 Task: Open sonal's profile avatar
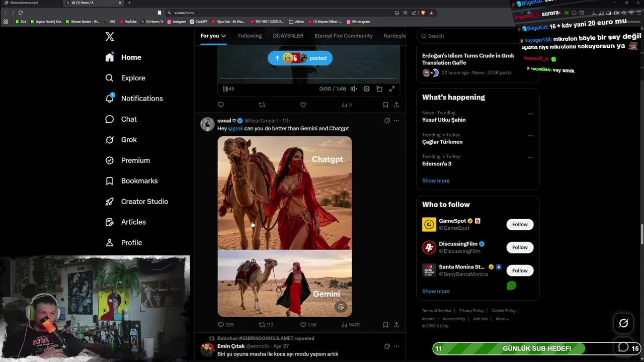207,124
